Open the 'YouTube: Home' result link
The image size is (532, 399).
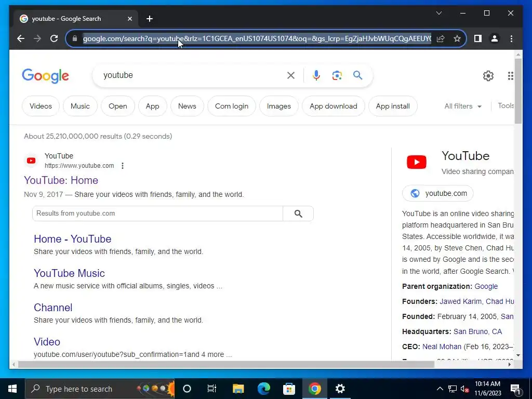pos(61,180)
